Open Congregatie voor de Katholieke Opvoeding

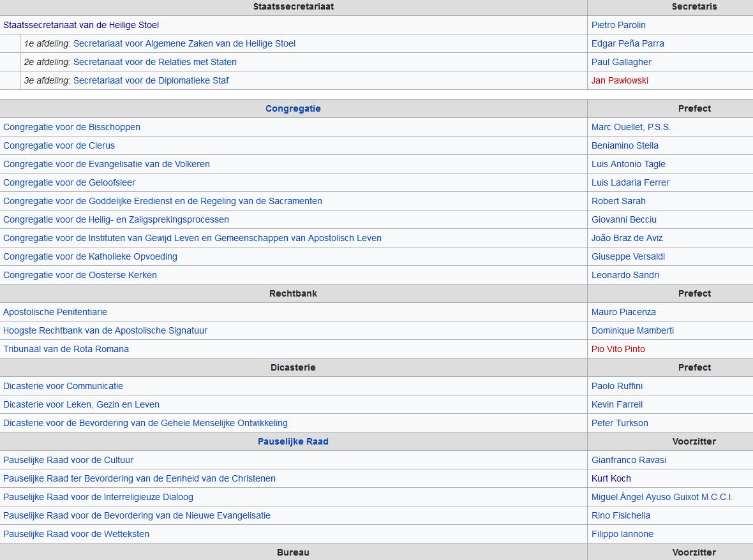(x=90, y=256)
